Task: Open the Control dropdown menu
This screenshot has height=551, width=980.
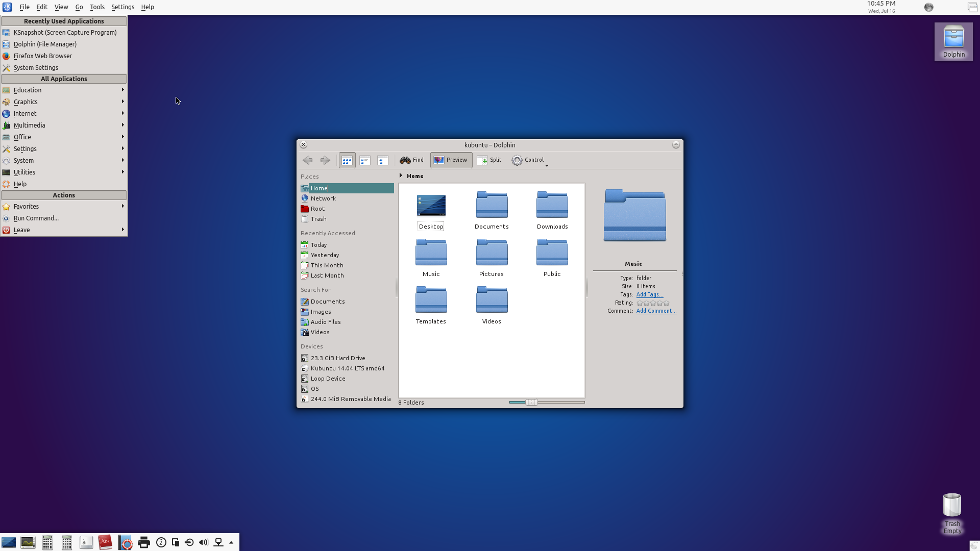Action: pos(529,160)
